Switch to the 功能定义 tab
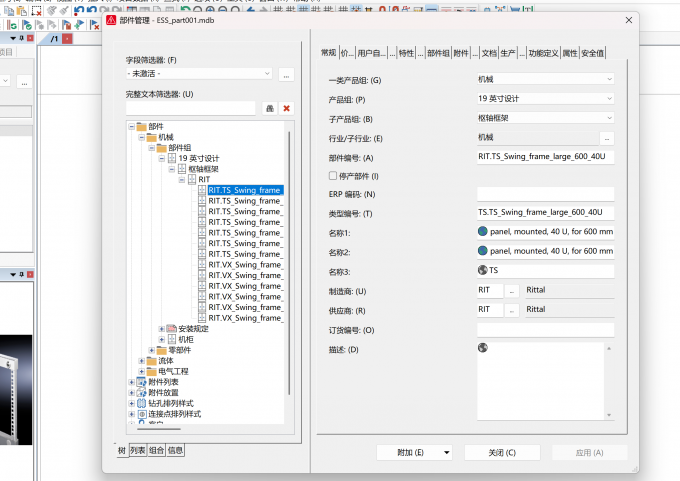 click(x=543, y=53)
